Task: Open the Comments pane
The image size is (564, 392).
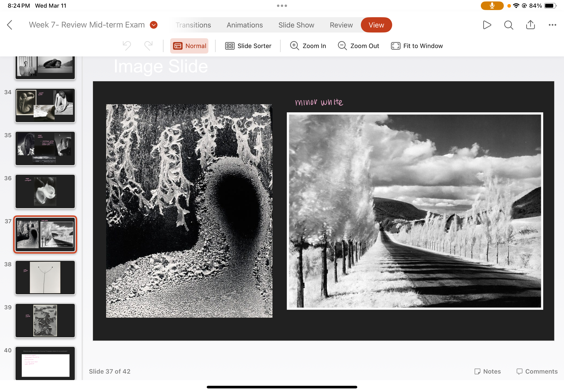Action: (537, 371)
